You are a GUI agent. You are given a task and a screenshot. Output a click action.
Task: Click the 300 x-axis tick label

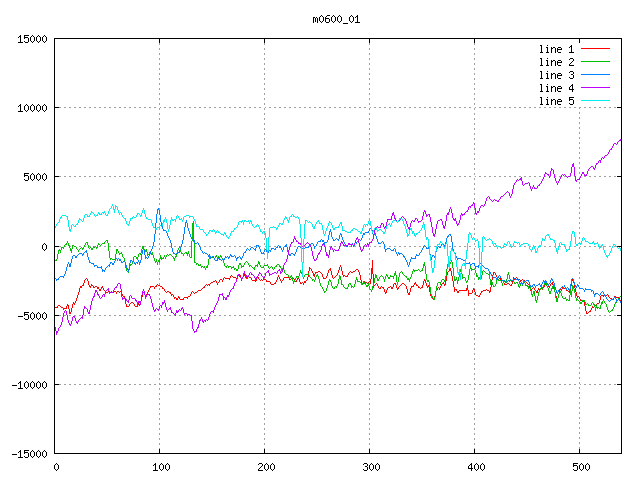tap(370, 467)
